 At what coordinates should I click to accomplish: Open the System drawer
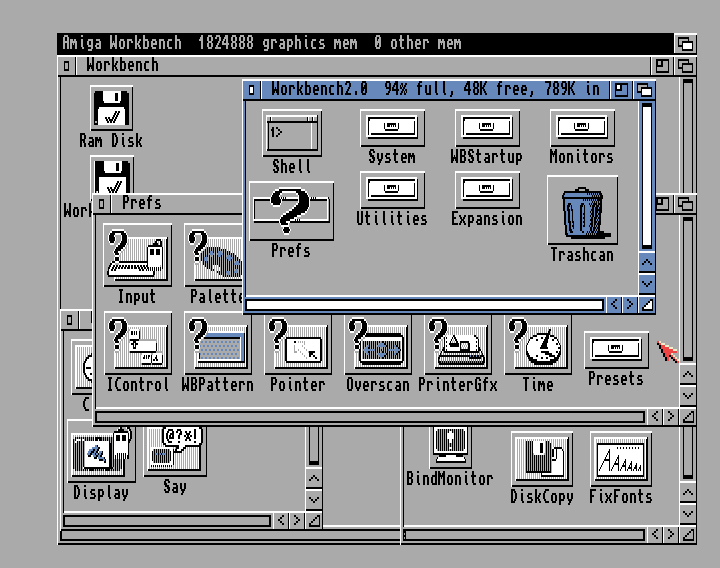pyautogui.click(x=391, y=128)
